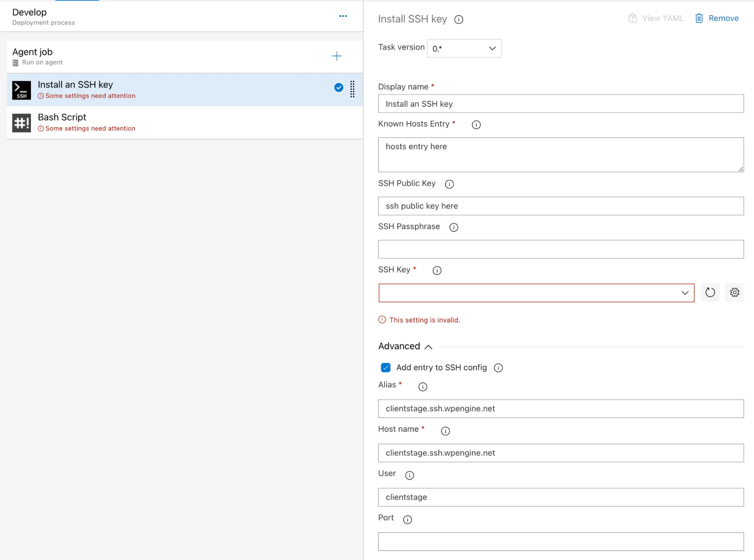Click the refresh icon beside SSH Key field
754x560 pixels.
tap(710, 292)
